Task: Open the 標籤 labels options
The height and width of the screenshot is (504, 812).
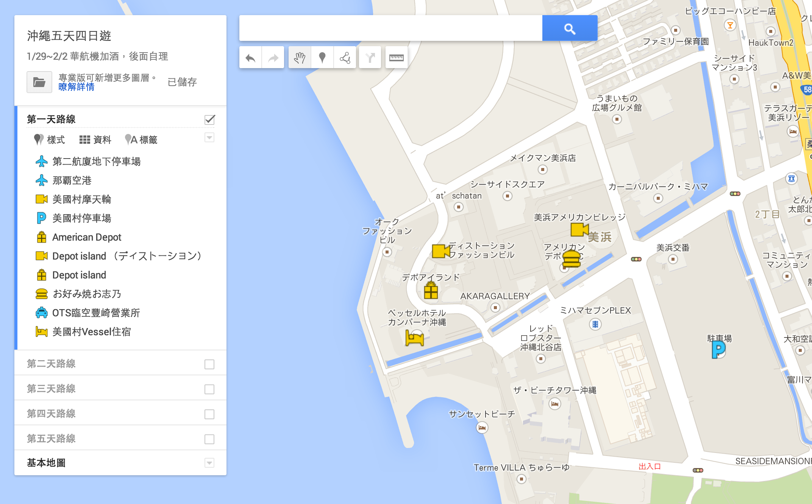Action: [141, 140]
